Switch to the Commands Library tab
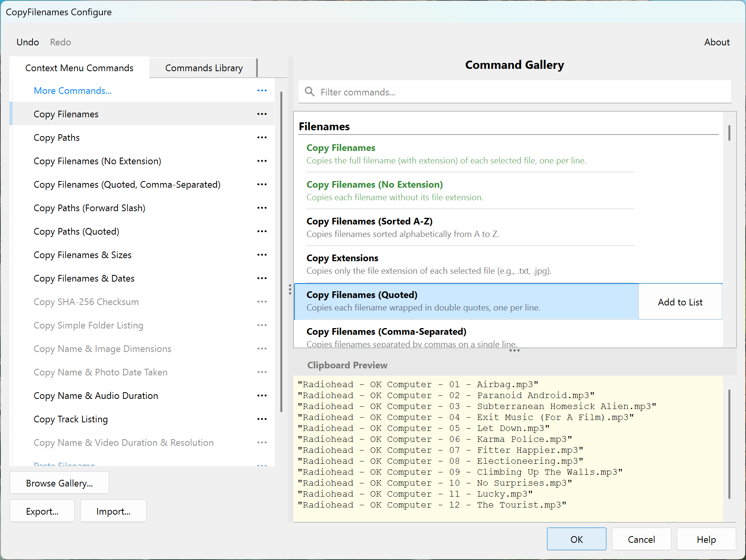The image size is (746, 560). tap(204, 68)
